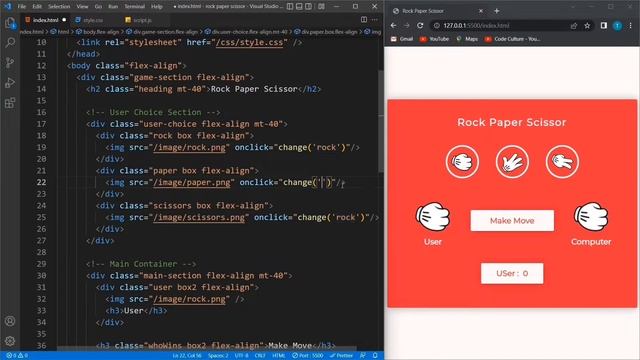This screenshot has width=640, height=360.
Task: Open the Manage gear in the activity bar
Action: coord(10,341)
